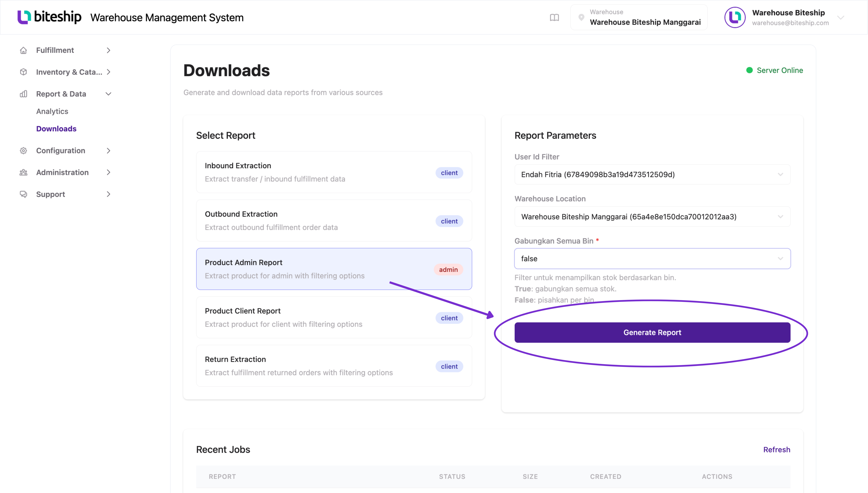
Task: Click the Report & Data chart icon
Action: point(23,94)
